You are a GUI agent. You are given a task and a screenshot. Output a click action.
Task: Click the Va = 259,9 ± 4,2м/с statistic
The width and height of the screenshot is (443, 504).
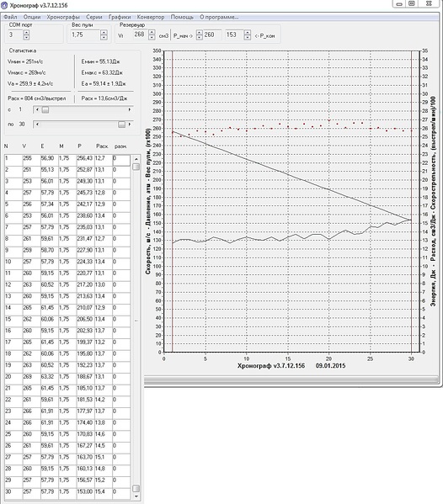point(30,83)
